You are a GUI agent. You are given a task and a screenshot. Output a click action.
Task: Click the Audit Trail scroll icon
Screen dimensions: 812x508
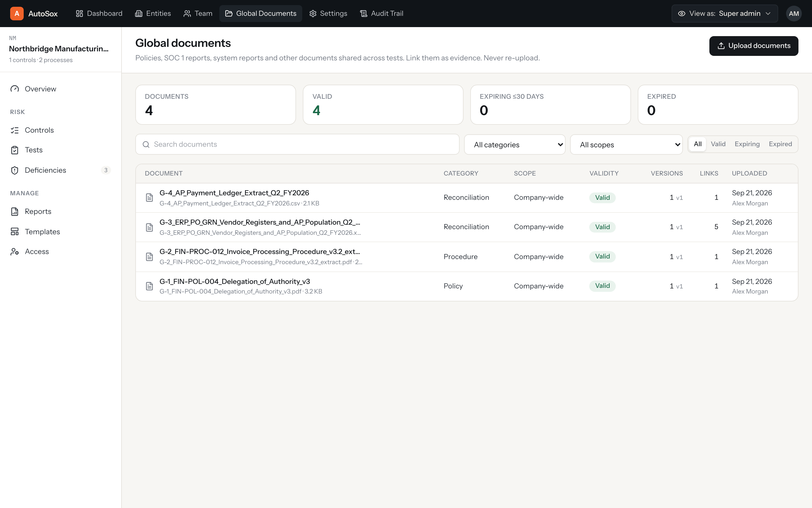364,14
